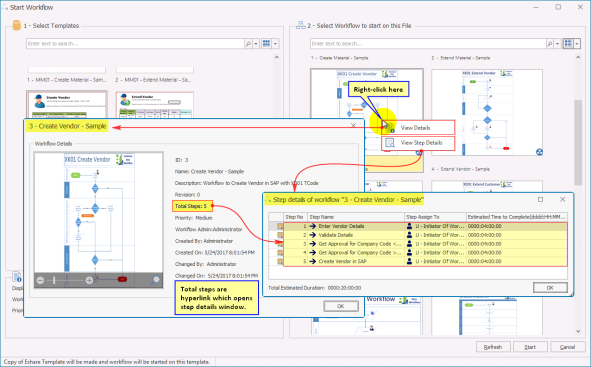591x367 pixels.
Task: Click scroll-up arrow of the workflow list
Action: click(578, 57)
